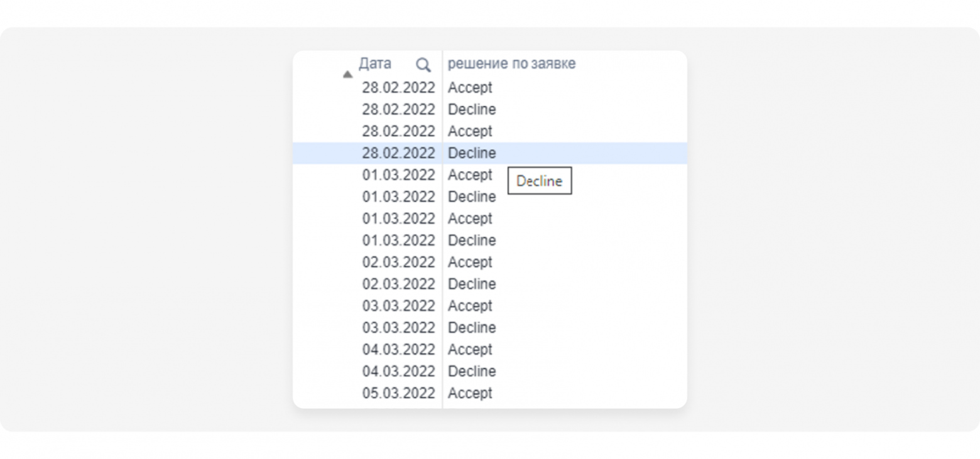The height and width of the screenshot is (459, 980).
Task: Select Decline in the 02.03.2022 row
Action: (x=472, y=284)
